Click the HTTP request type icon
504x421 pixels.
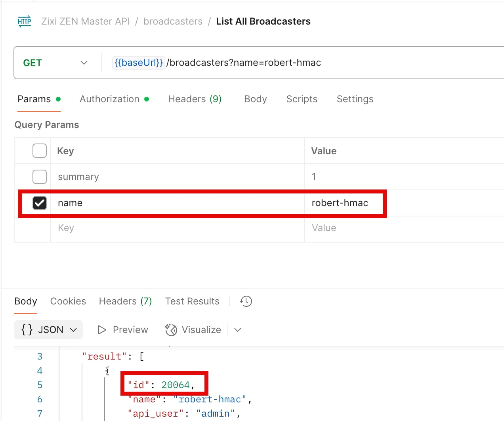point(25,21)
